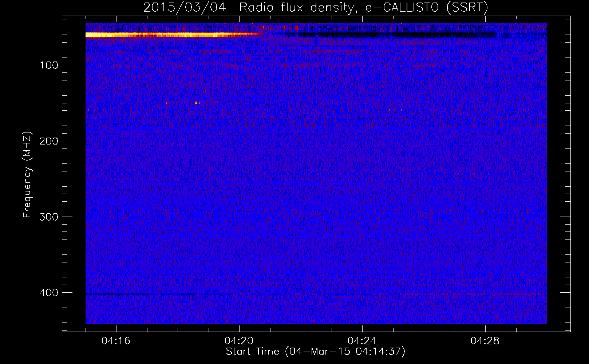
Task: Select the 'Frequency (MHZ)' axis label
Action: [27, 175]
